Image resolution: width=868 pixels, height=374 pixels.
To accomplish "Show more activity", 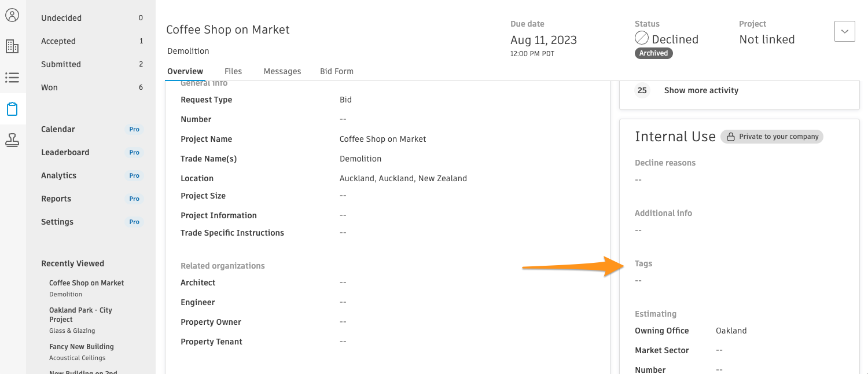I will coord(701,90).
